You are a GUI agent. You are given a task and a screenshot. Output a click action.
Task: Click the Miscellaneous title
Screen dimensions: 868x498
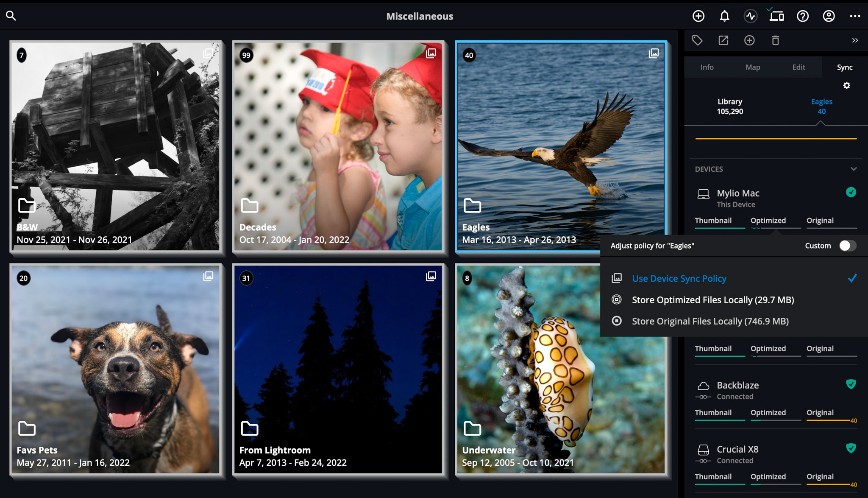[420, 16]
